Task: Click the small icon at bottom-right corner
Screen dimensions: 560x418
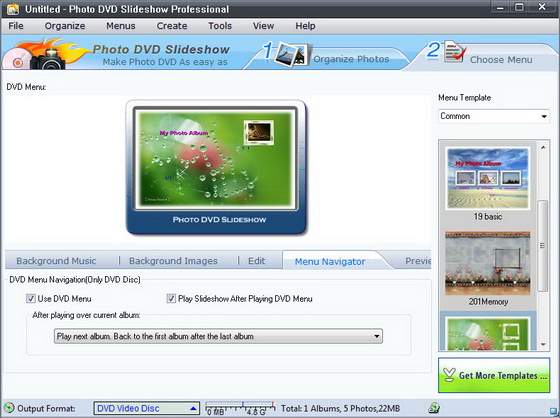Action: click(554, 412)
